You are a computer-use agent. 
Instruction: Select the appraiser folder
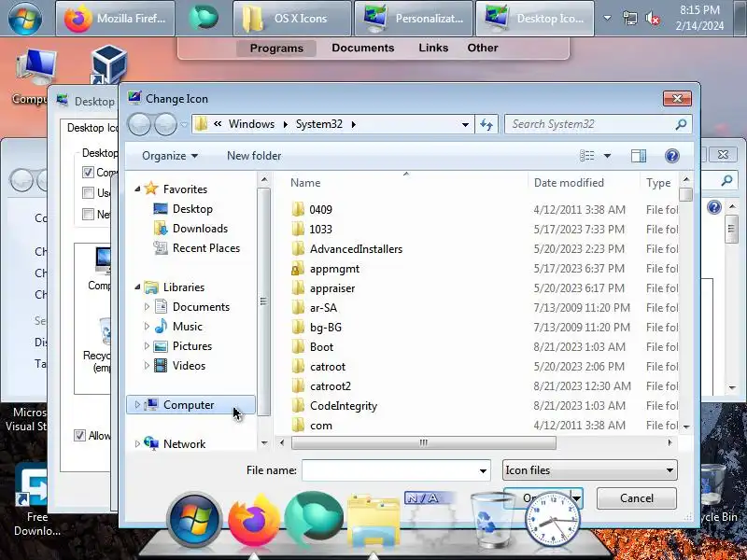tap(332, 288)
